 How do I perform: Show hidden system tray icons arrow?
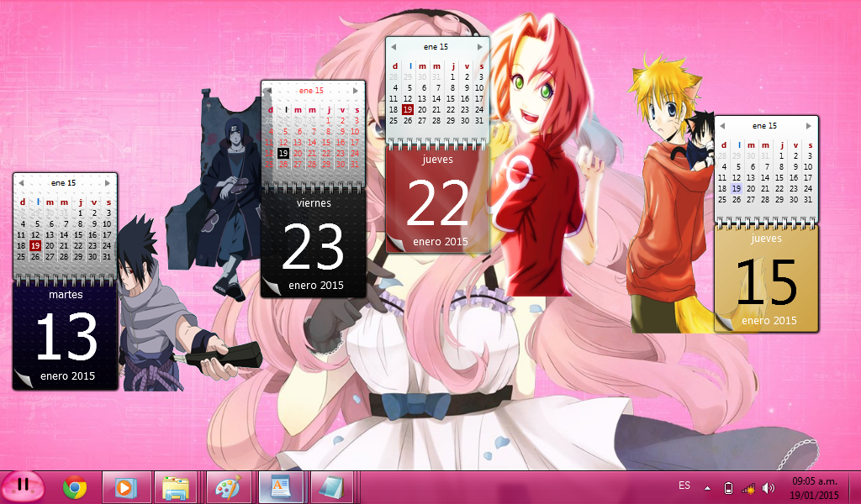(708, 488)
